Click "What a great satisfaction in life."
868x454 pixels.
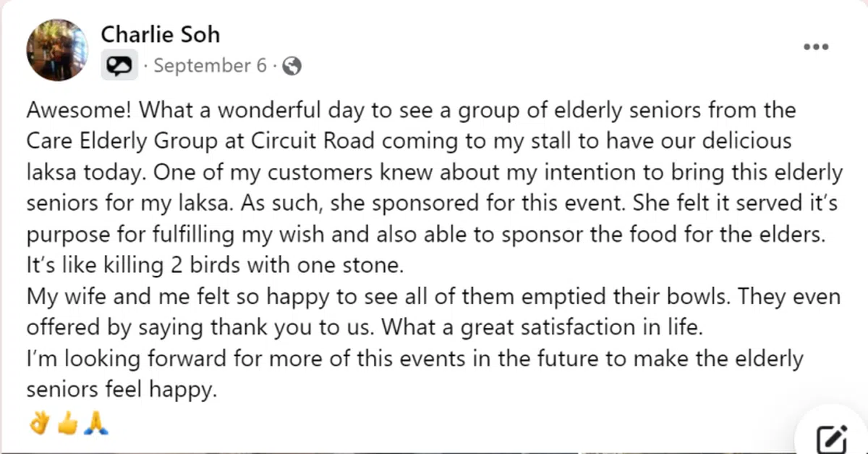[542, 327]
